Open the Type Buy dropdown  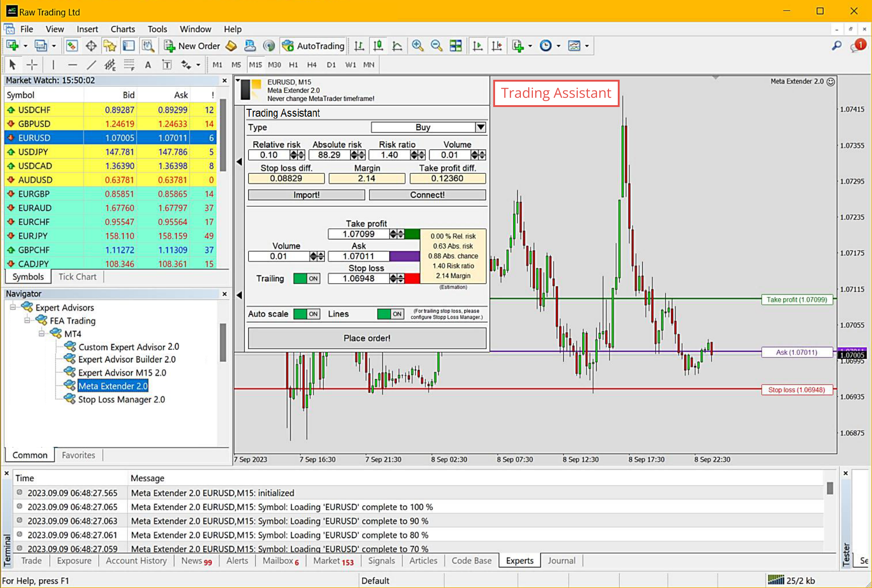coord(481,127)
